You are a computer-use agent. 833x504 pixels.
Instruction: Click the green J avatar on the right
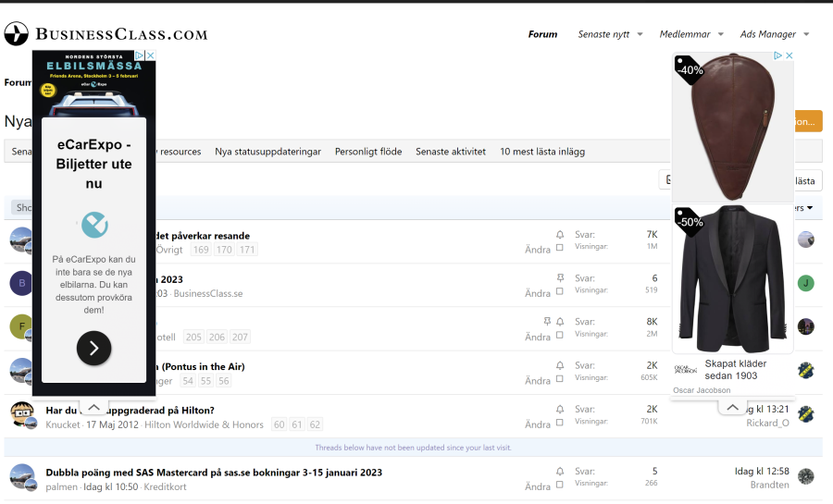[x=806, y=283]
